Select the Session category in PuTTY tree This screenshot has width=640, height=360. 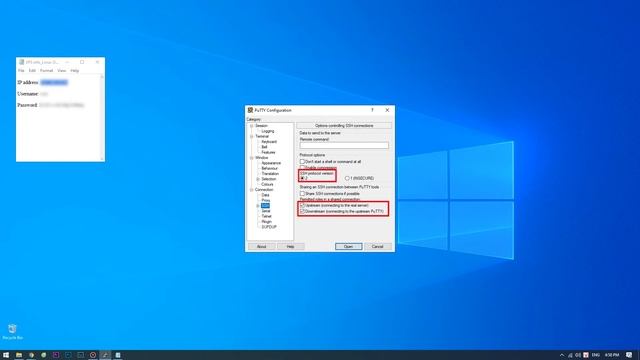[261, 126]
